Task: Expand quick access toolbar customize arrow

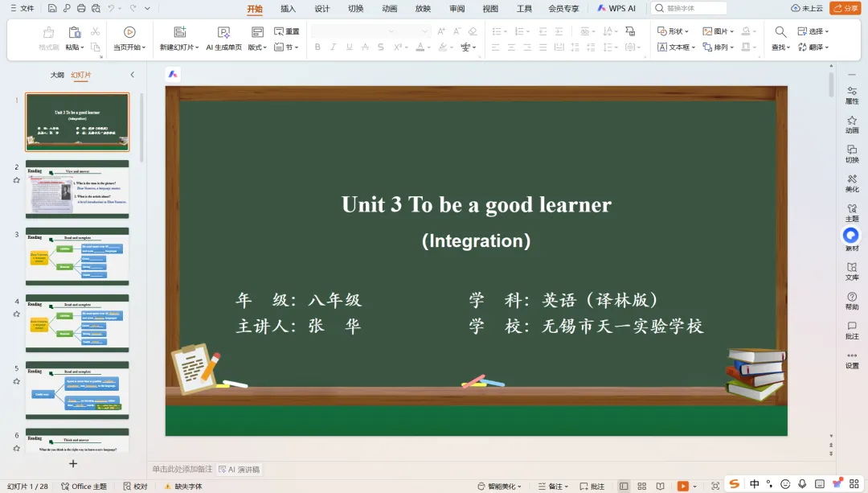Action: 147,8
